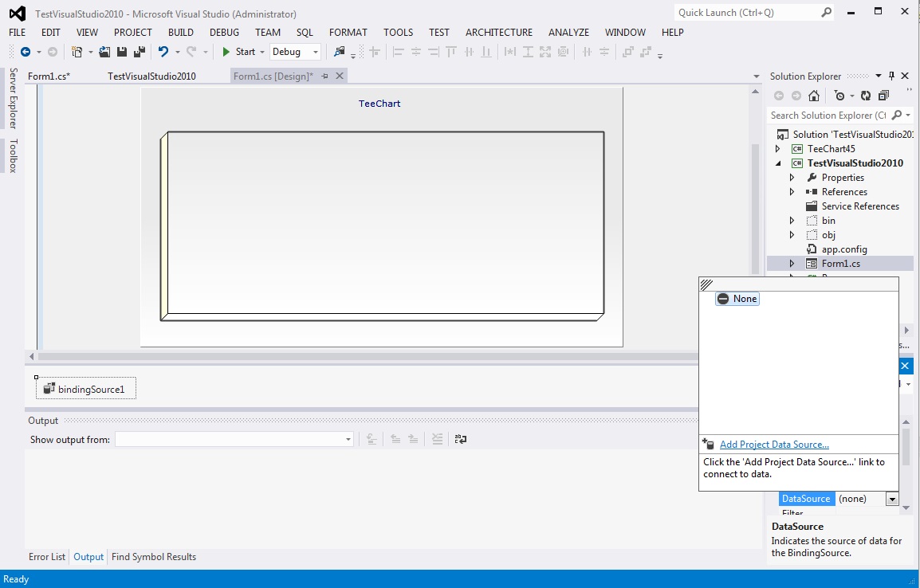920x588 pixels.
Task: Open the Toolbox side tab
Action: (x=13, y=155)
